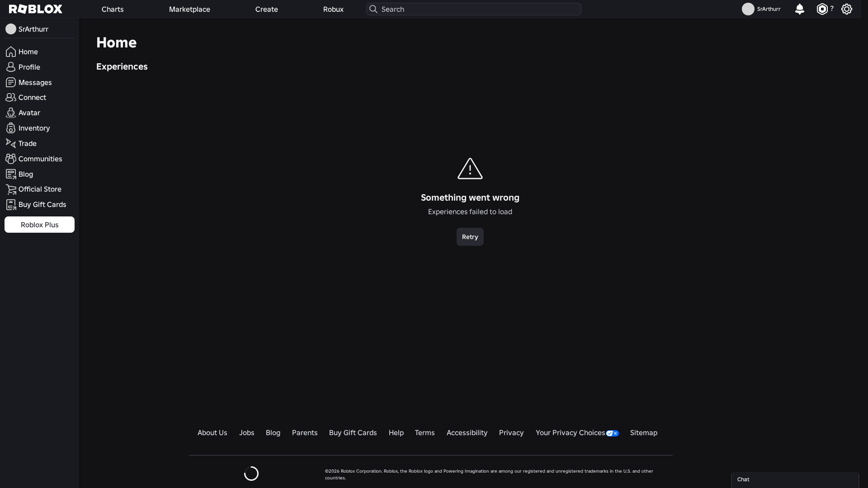Click the sidebar SrArthurr avatar circle
This screenshot has width=868, height=488.
pos(11,29)
